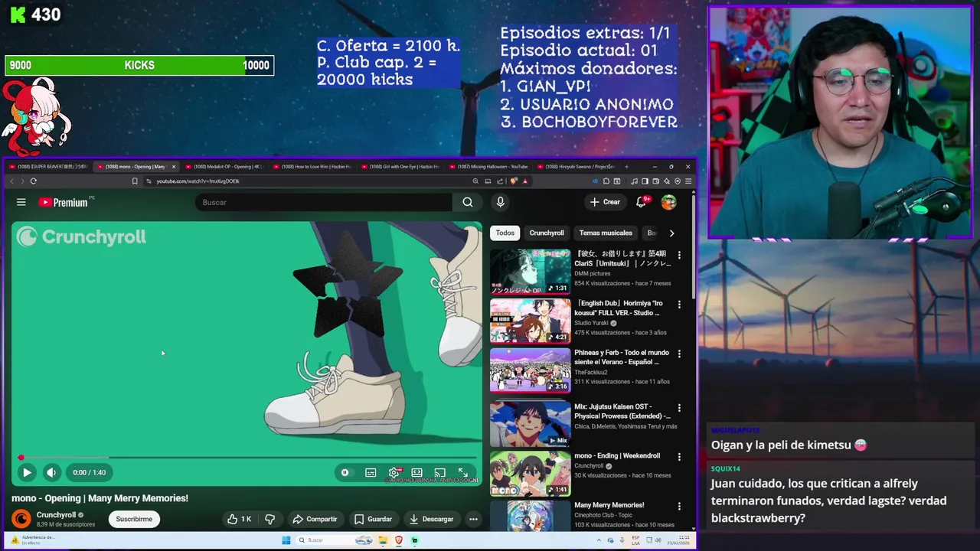Screen dimensions: 980x551
Task: Open the Brave Shields lion icon
Action: [x=514, y=181]
